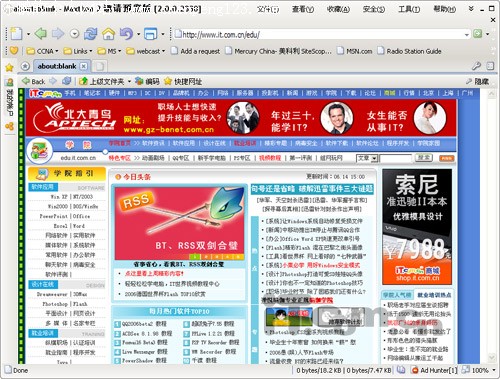
Task: Click the New Page toolbar icon
Action: (x=16, y=34)
